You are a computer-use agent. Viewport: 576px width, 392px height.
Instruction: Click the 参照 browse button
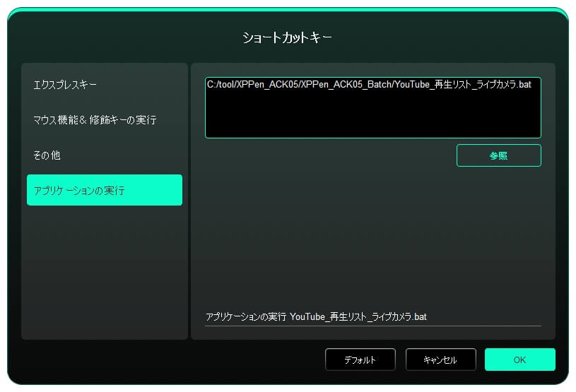pos(498,155)
